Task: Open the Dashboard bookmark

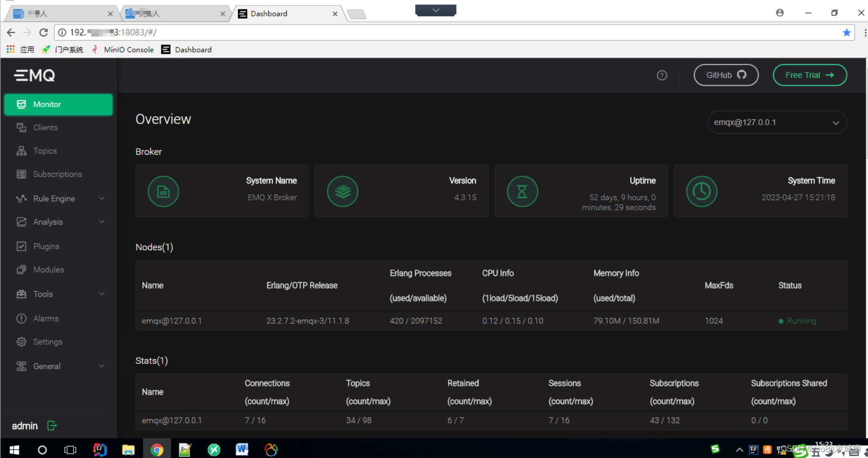Action: (x=186, y=49)
